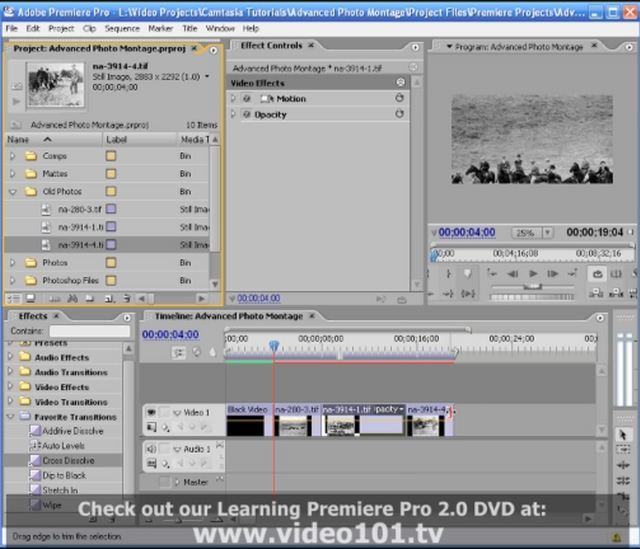This screenshot has width=640, height=549.
Task: Select the Track Select tool
Action: point(623,450)
